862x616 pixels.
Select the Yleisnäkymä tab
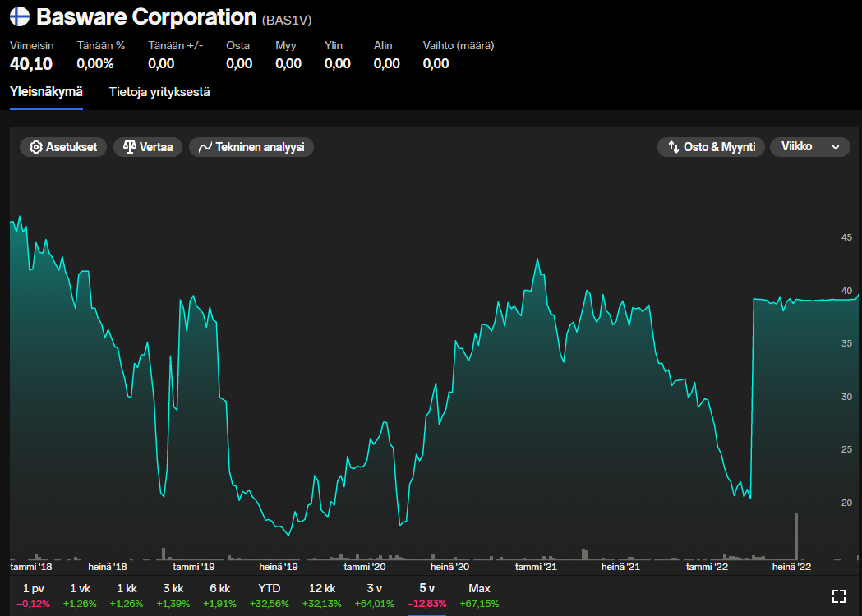coord(46,92)
